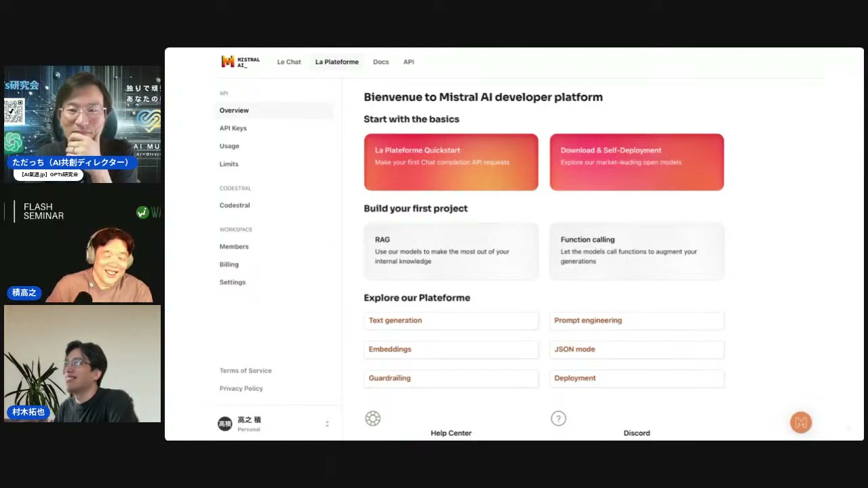Open the Embeddings link
Screen dimensions: 868x488
click(x=451, y=350)
